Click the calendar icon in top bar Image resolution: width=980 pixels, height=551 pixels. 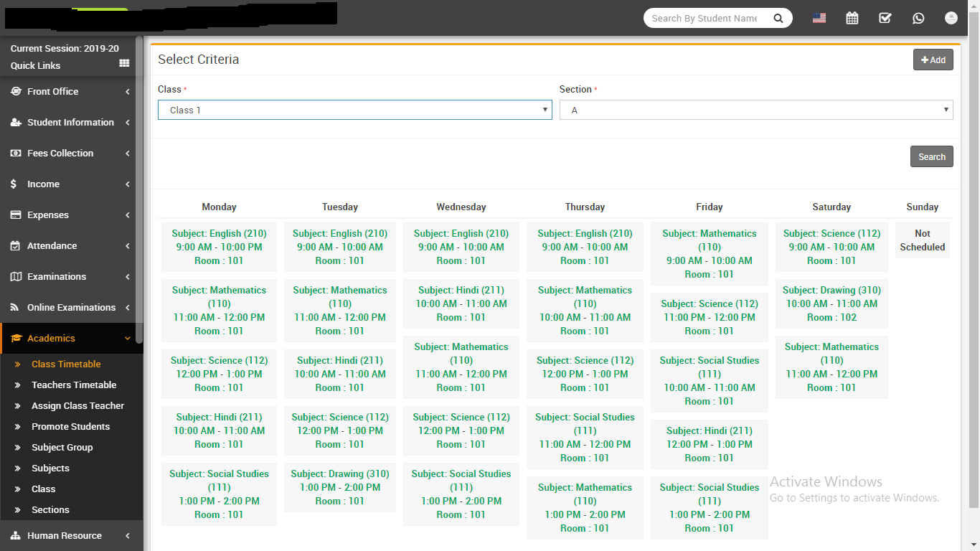pos(852,19)
